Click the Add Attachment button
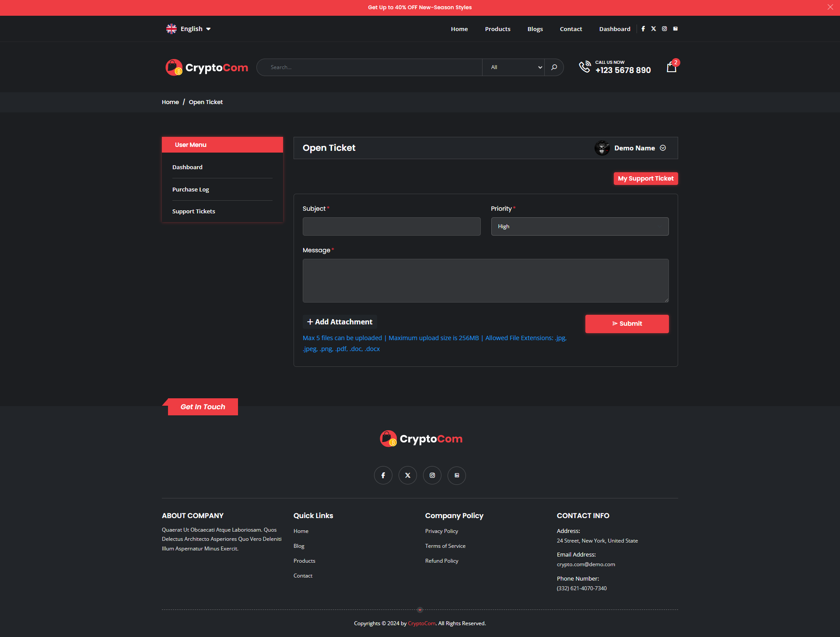Screen dimensions: 840x637 tap(339, 322)
